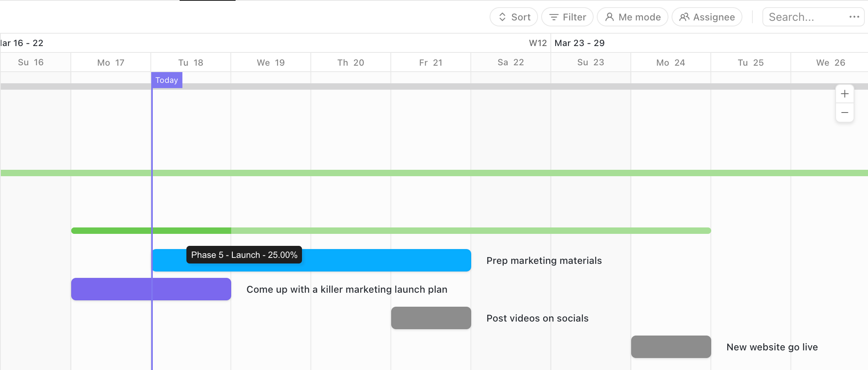Click the Fr 21 date column header
The width and height of the screenshot is (868, 370).
pos(431,62)
